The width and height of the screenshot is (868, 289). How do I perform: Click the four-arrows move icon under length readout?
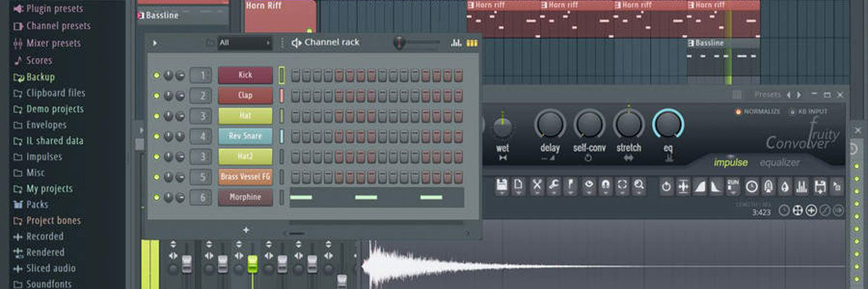point(798,210)
